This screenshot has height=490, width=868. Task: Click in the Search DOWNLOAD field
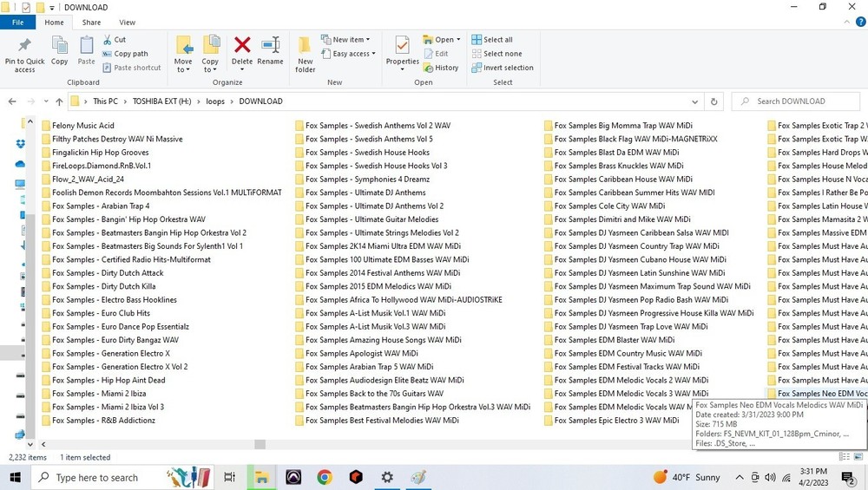click(795, 101)
